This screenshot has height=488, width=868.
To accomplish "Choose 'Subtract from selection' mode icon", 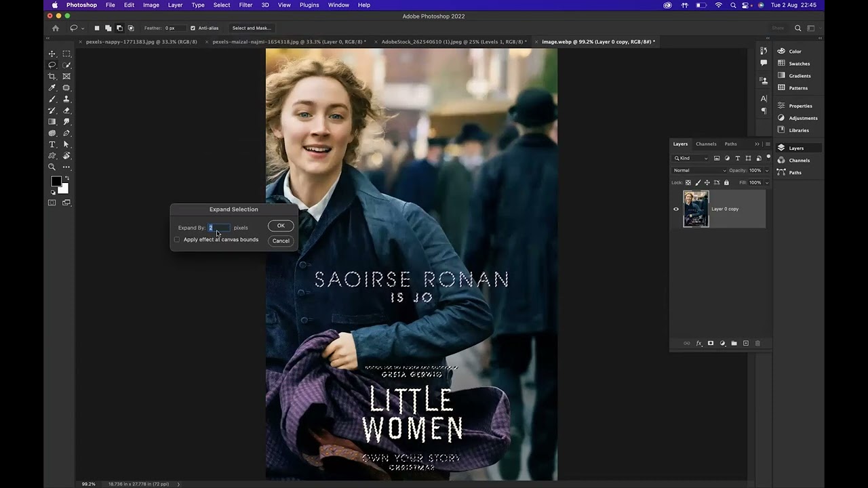I will pyautogui.click(x=119, y=28).
